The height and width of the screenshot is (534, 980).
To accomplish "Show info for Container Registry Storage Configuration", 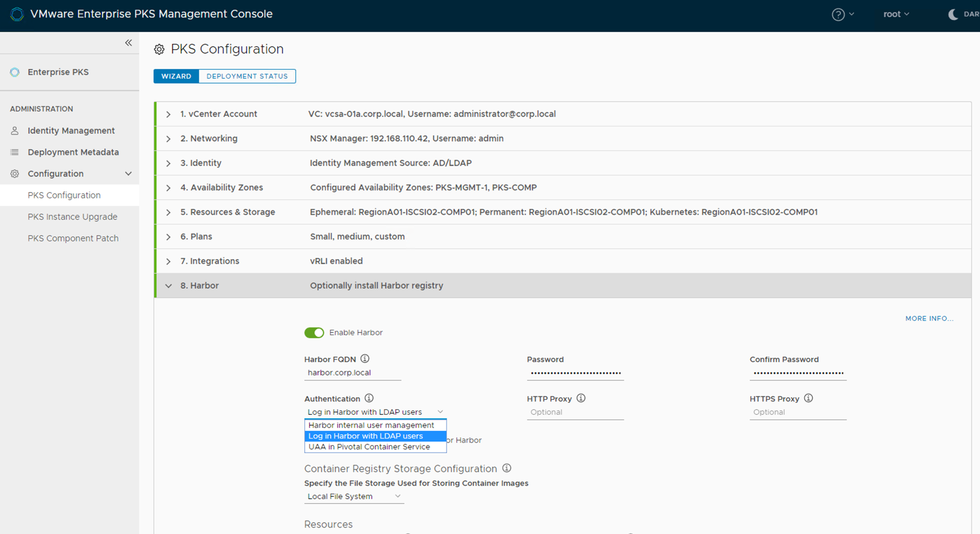I will pos(507,468).
